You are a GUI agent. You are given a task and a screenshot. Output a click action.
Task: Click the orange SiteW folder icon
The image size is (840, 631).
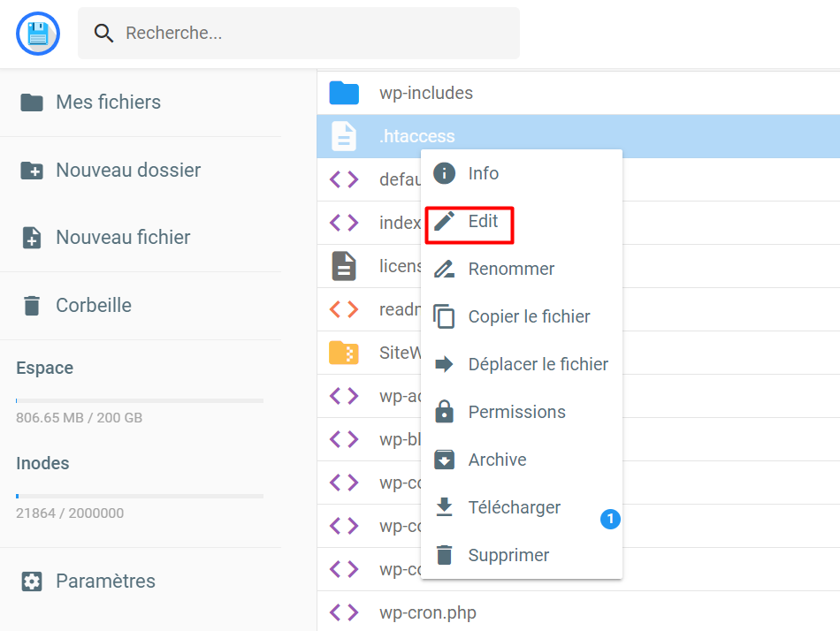pos(344,352)
